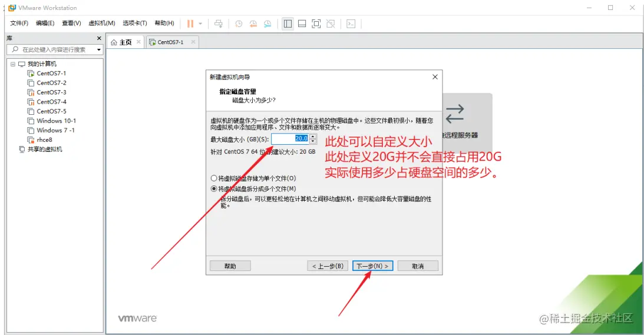
Task: Select Windows 10-1 in the library tree
Action: (56, 121)
